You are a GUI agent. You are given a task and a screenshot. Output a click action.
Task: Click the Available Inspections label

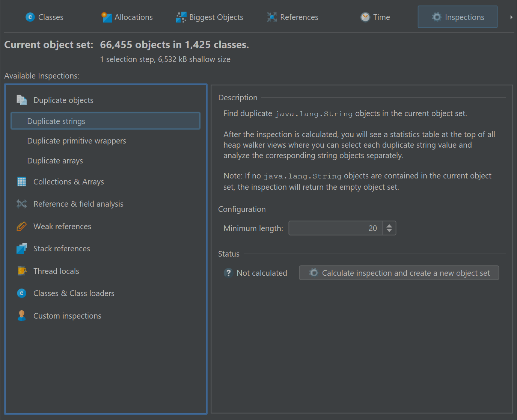click(x=42, y=76)
